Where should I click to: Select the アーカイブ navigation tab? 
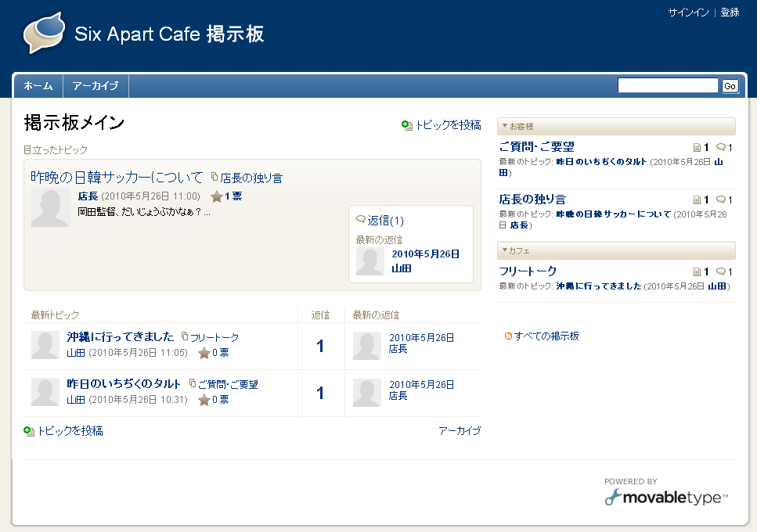[x=96, y=86]
